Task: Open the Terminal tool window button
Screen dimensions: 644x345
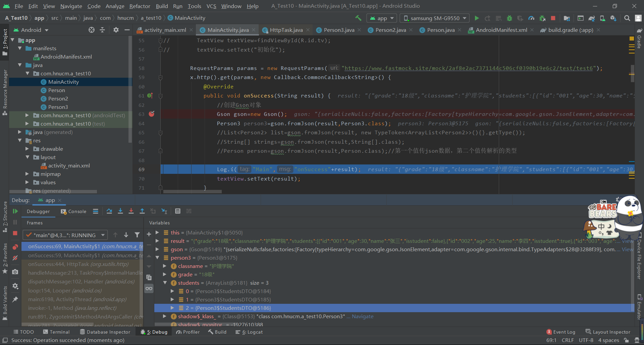Action: click(56, 332)
